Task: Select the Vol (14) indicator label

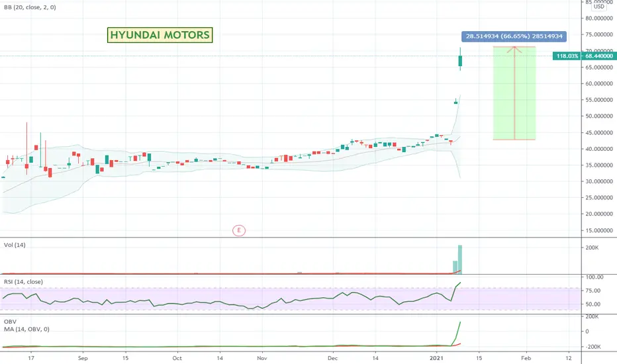Action: 15,245
